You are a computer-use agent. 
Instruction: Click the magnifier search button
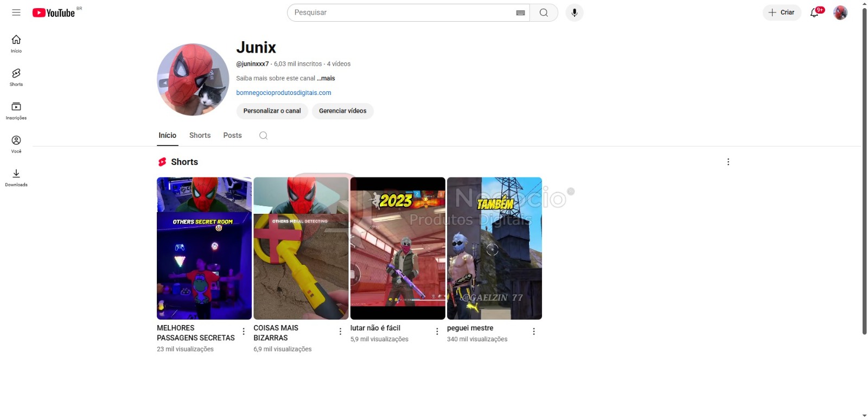[544, 12]
